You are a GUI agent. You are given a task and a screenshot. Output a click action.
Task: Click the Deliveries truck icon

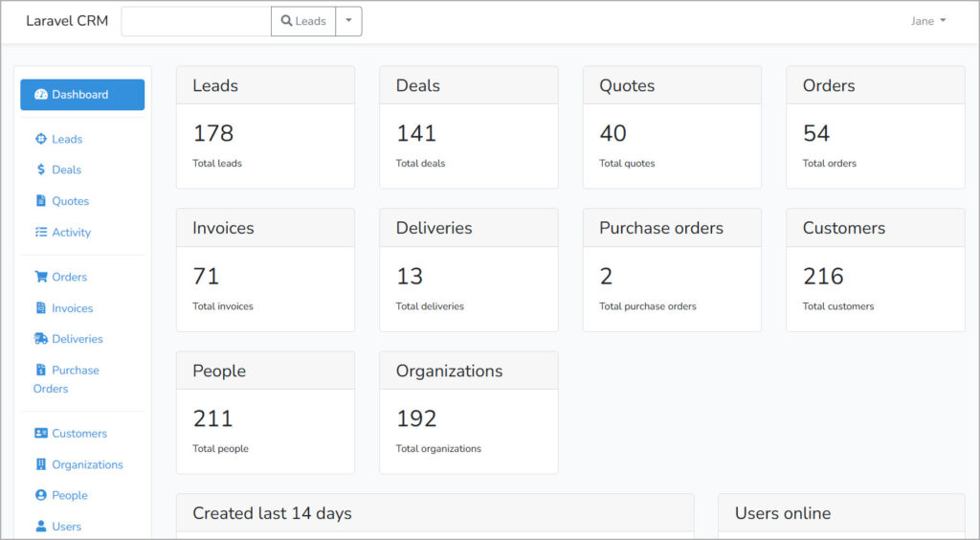click(40, 339)
